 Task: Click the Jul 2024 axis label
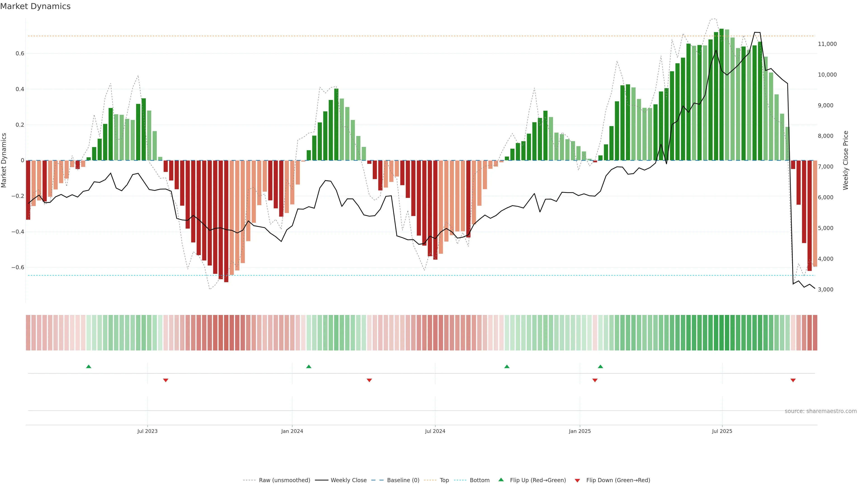435,431
